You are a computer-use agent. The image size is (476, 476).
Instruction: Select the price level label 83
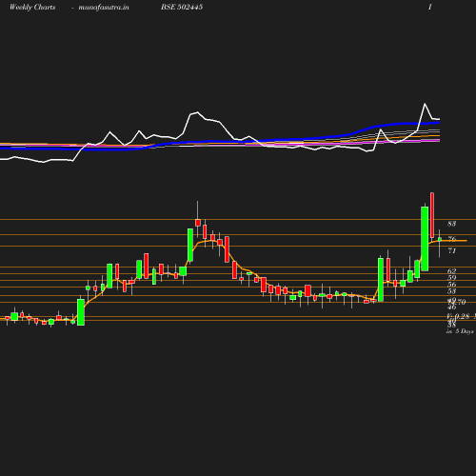pyautogui.click(x=451, y=224)
